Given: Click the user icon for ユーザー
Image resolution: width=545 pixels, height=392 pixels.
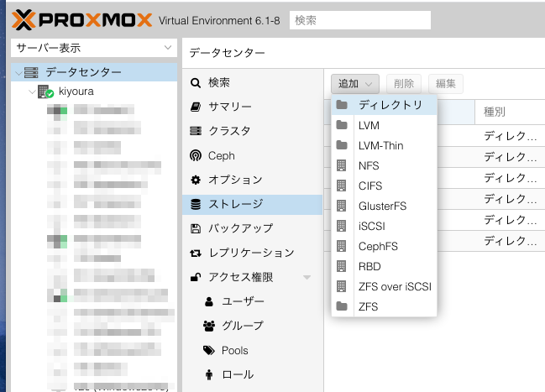Looking at the screenshot, I should [x=209, y=301].
